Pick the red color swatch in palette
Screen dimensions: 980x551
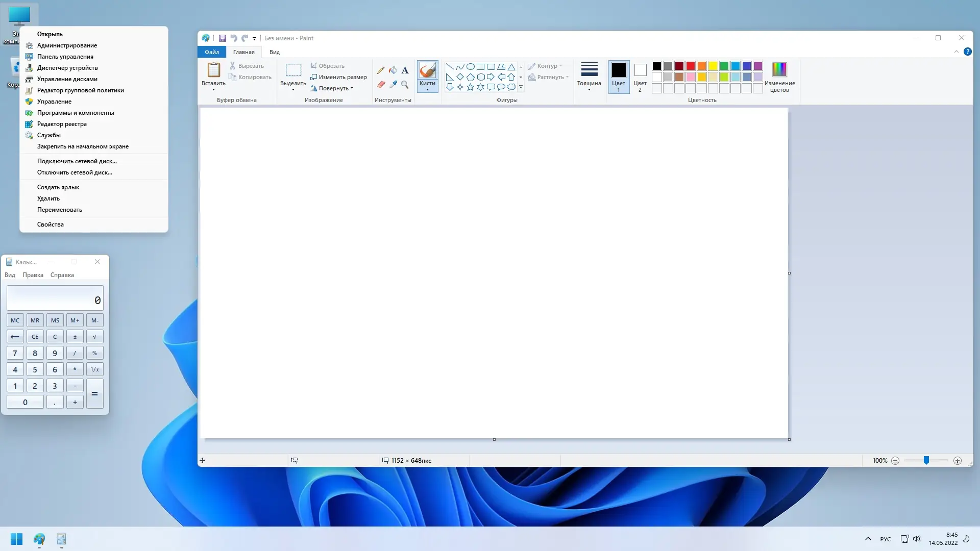(x=691, y=66)
